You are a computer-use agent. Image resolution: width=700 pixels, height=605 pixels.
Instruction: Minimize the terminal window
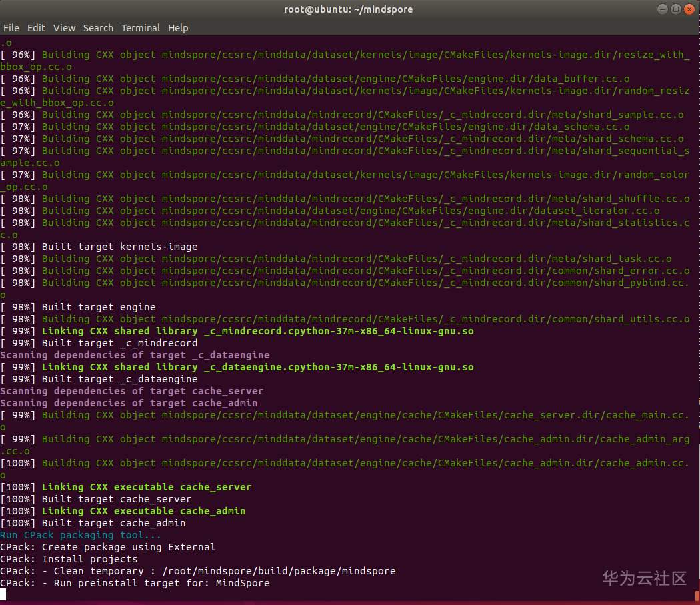[x=663, y=9]
